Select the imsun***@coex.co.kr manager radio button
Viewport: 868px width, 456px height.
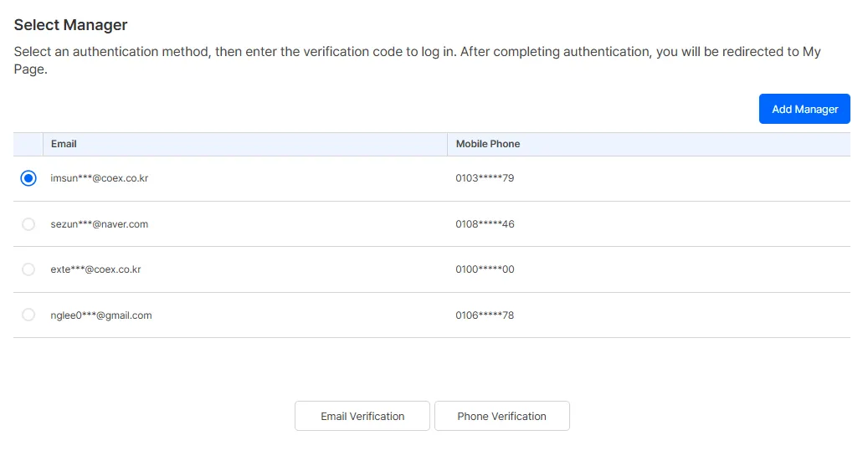28,178
